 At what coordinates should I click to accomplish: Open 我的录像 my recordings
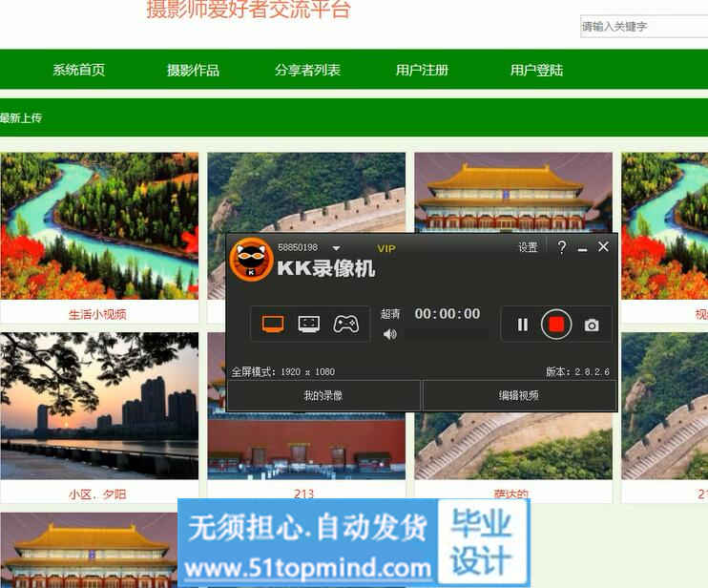click(323, 395)
